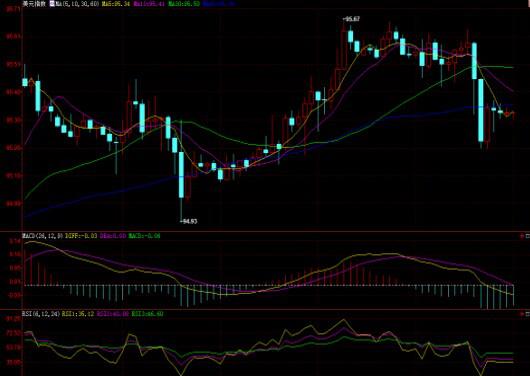The height and width of the screenshot is (376, 530).
Task: Click the purple MA10 value label
Action: (149, 4)
